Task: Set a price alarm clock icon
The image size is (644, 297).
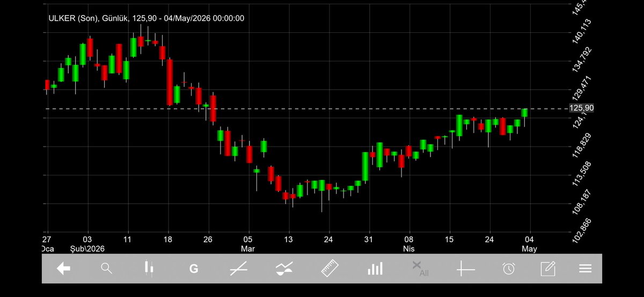Action: tap(509, 269)
